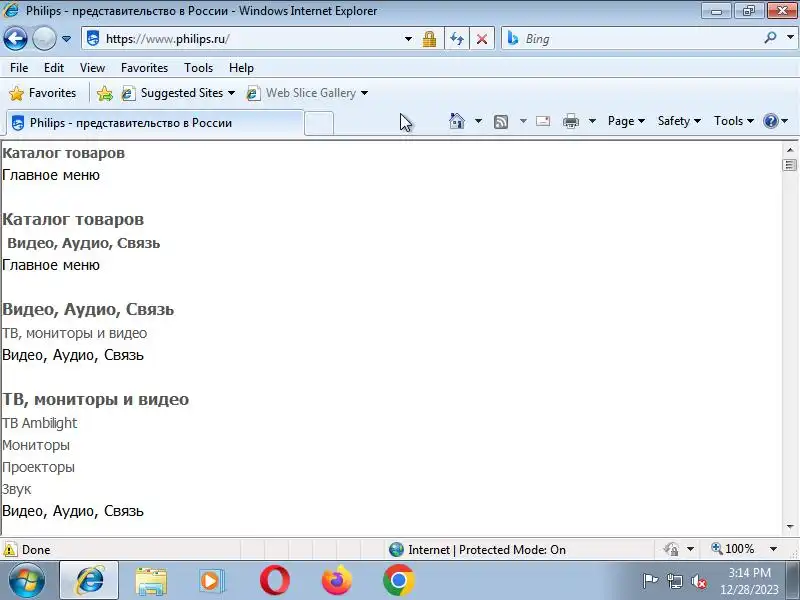Refresh the page with the refresh icon
Viewport: 800px width, 600px height.
(x=457, y=39)
